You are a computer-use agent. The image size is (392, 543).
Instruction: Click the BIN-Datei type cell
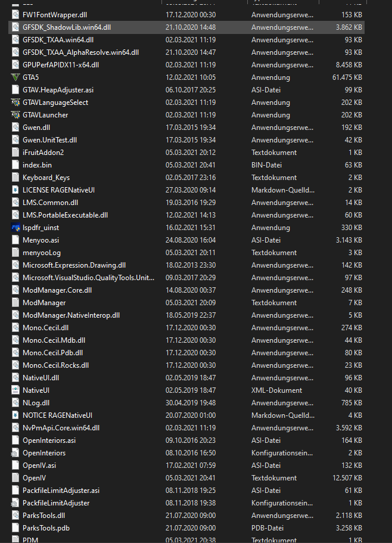coord(266,165)
